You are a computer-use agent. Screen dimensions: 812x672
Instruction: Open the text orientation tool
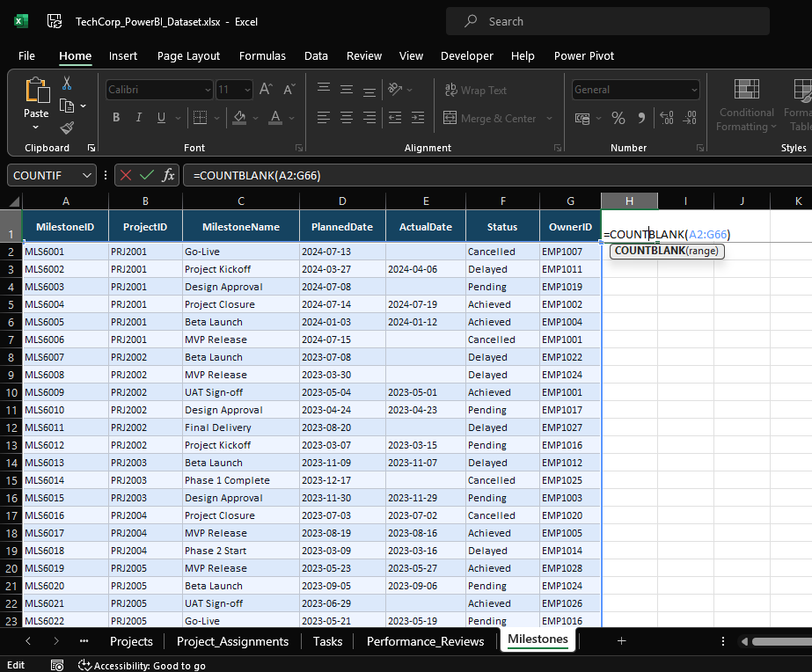click(x=395, y=90)
